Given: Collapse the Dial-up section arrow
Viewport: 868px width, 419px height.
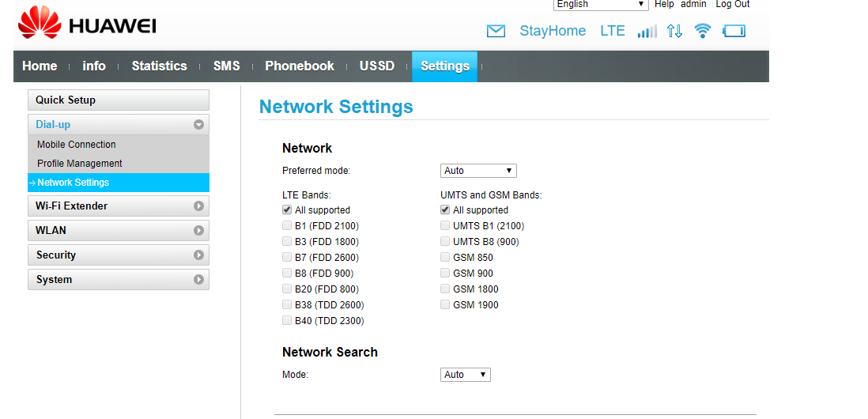Looking at the screenshot, I should (x=198, y=125).
